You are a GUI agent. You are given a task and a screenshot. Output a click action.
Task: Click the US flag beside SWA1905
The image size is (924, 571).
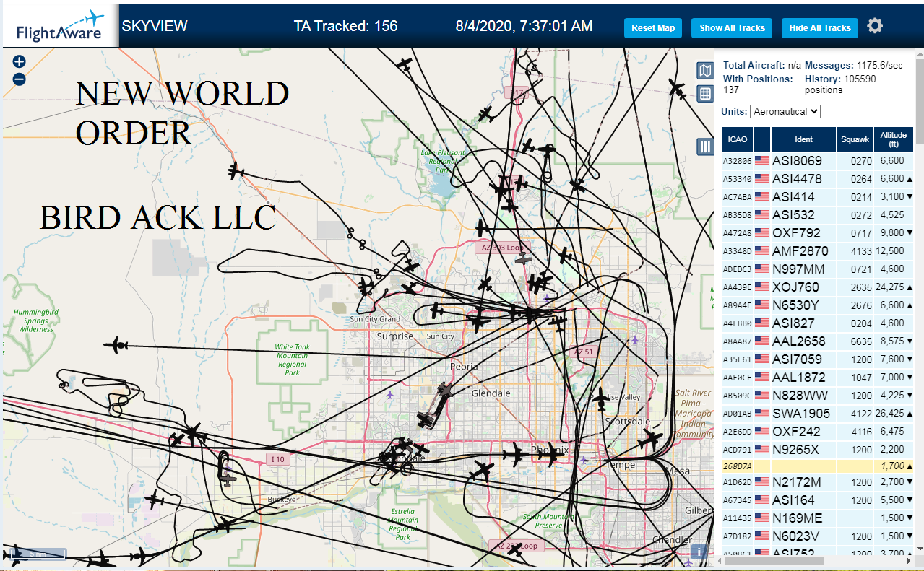(x=762, y=414)
